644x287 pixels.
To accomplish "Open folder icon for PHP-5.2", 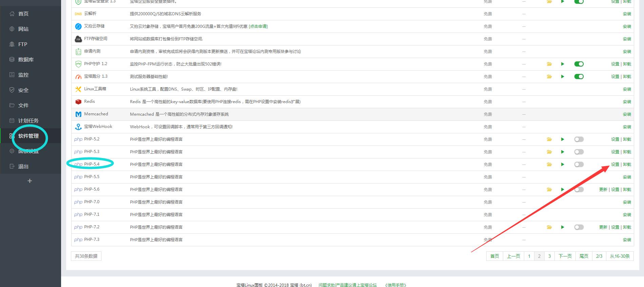I will pos(549,139).
